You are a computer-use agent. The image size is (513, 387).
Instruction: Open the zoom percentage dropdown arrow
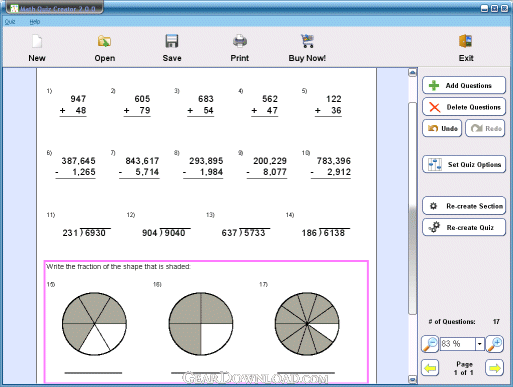pyautogui.click(x=480, y=344)
